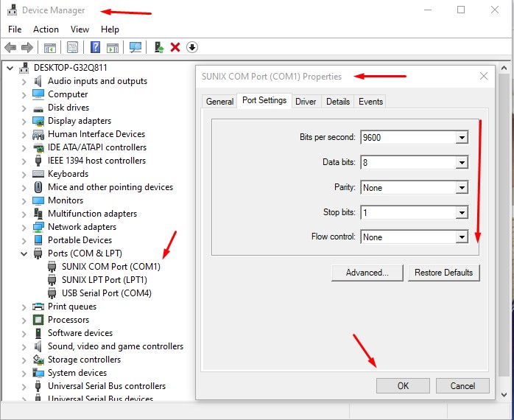Viewport: 514px width, 420px height.
Task: Expand the System devices category
Action: point(24,373)
